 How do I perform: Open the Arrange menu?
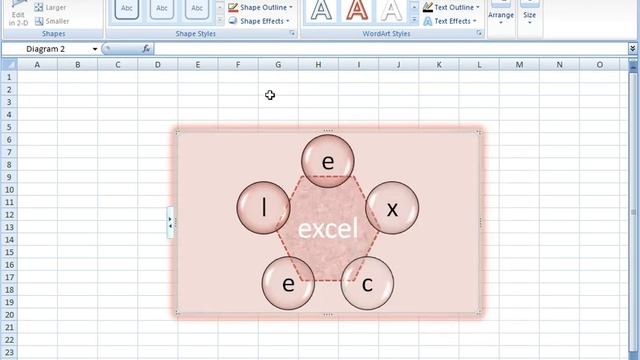point(501,15)
